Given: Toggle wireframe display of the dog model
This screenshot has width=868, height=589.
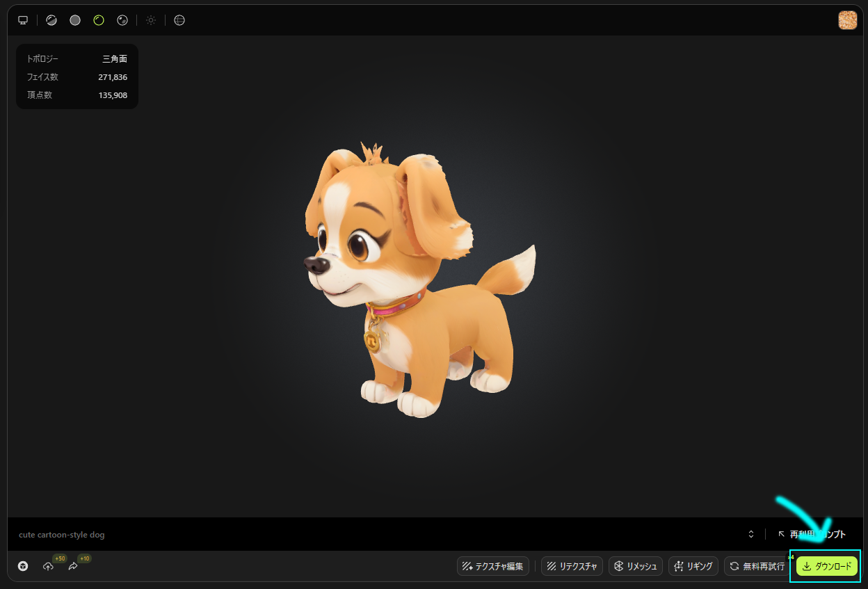Looking at the screenshot, I should 98,20.
